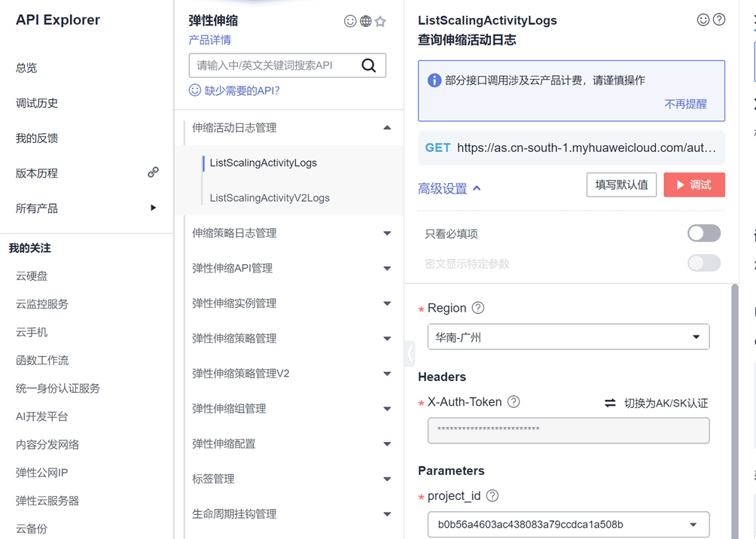Click 切换为AK/SK认证 text link
Image resolution: width=756 pixels, height=539 pixels.
coord(666,403)
